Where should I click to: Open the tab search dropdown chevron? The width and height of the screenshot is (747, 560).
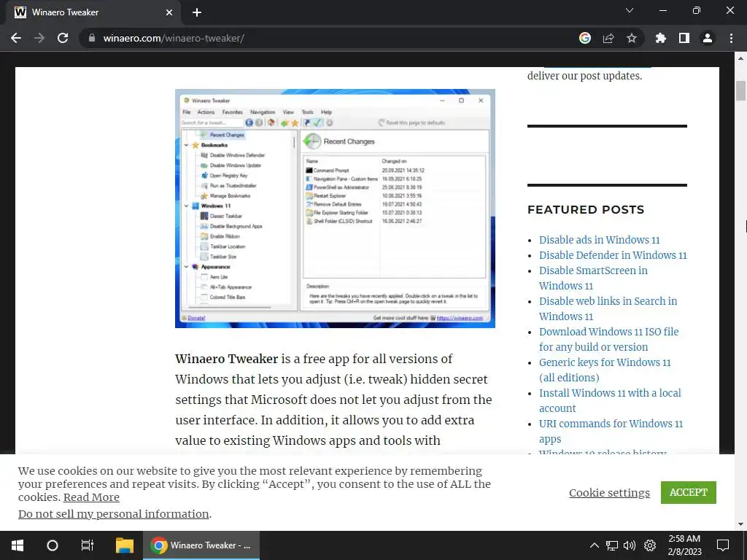coord(630,10)
